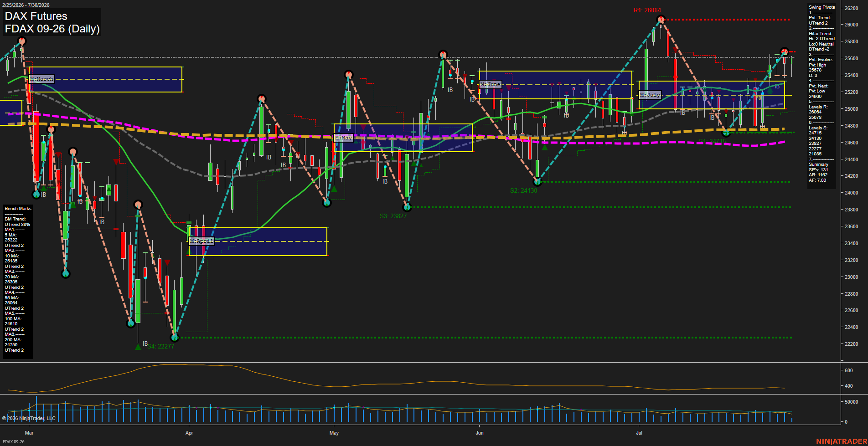This screenshot has width=868, height=446.
Task: Click the Jul label on the time axis
Action: [x=639, y=433]
